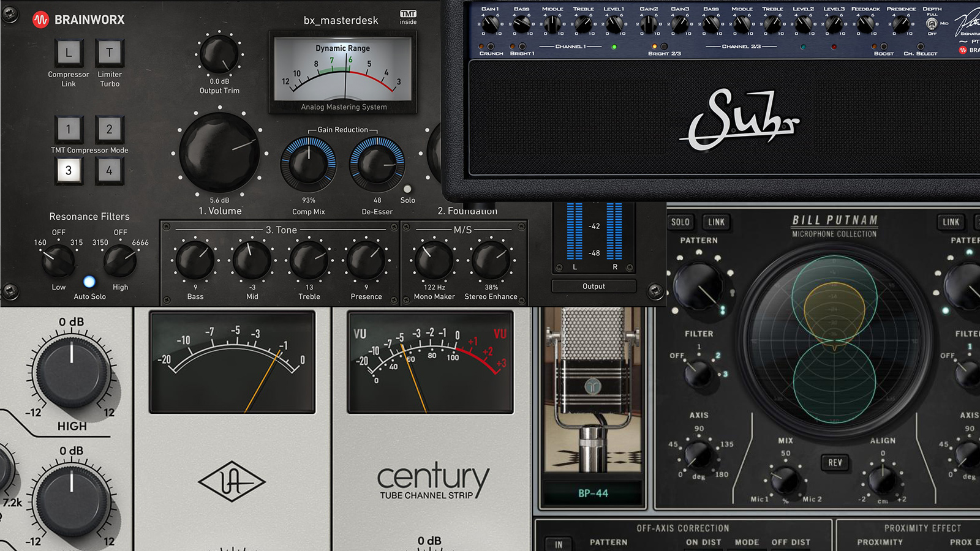Click the Brainworx logo icon
This screenshot has height=551, width=980.
[40, 20]
